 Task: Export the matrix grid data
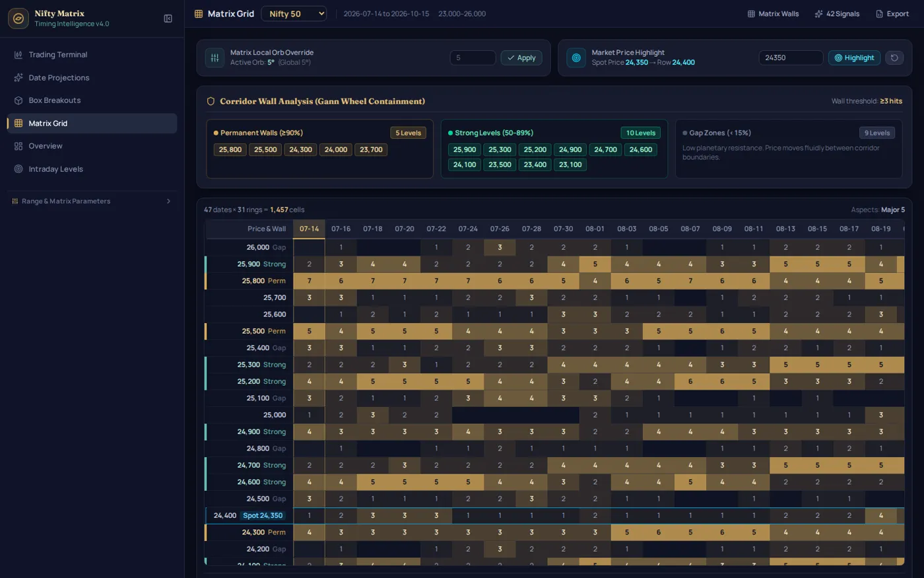click(892, 14)
